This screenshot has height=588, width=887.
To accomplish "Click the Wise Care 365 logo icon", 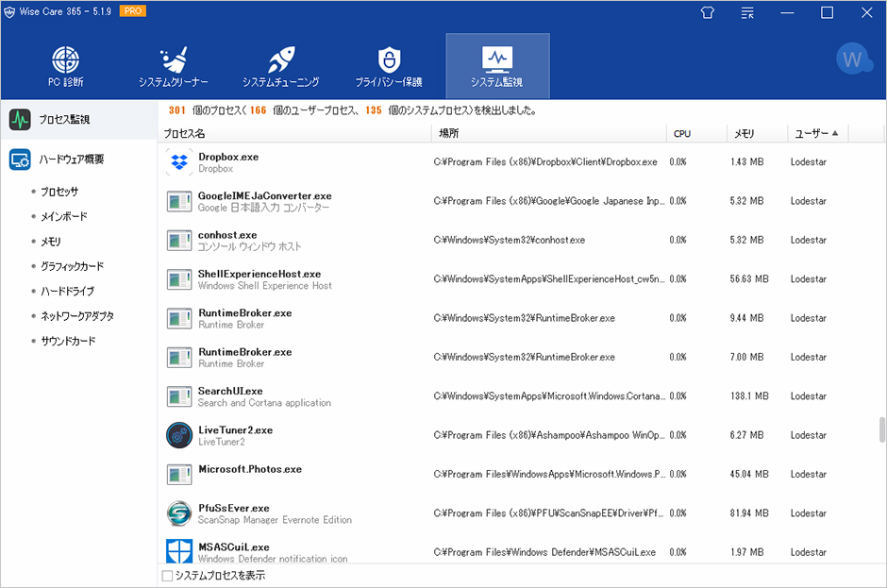I will 9,12.
